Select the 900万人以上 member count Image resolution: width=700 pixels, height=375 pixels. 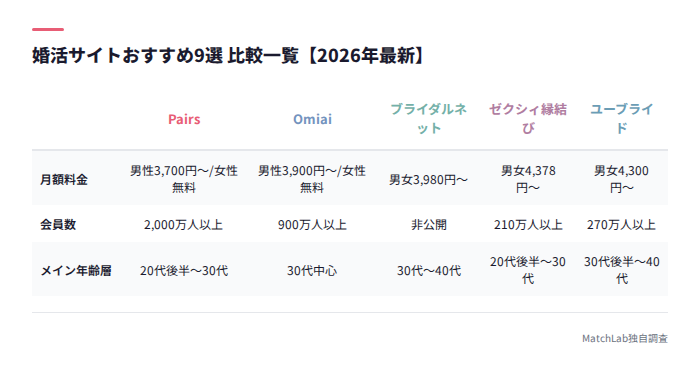click(312, 224)
